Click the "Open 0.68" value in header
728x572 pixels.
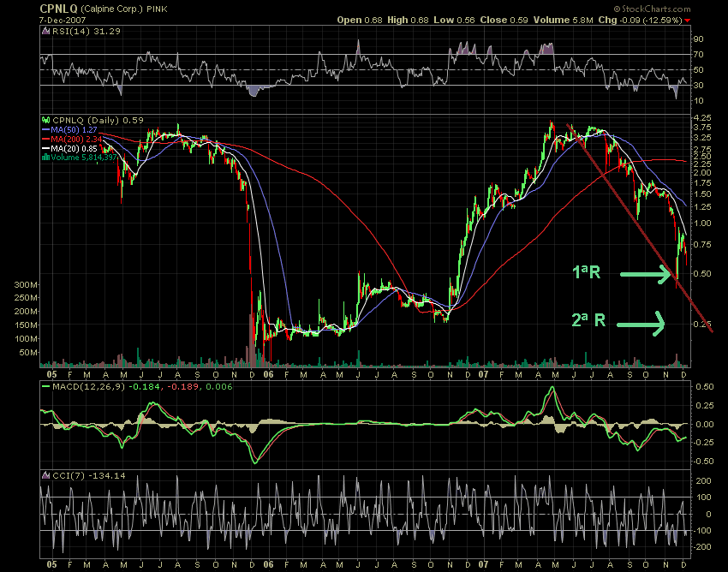(360, 20)
